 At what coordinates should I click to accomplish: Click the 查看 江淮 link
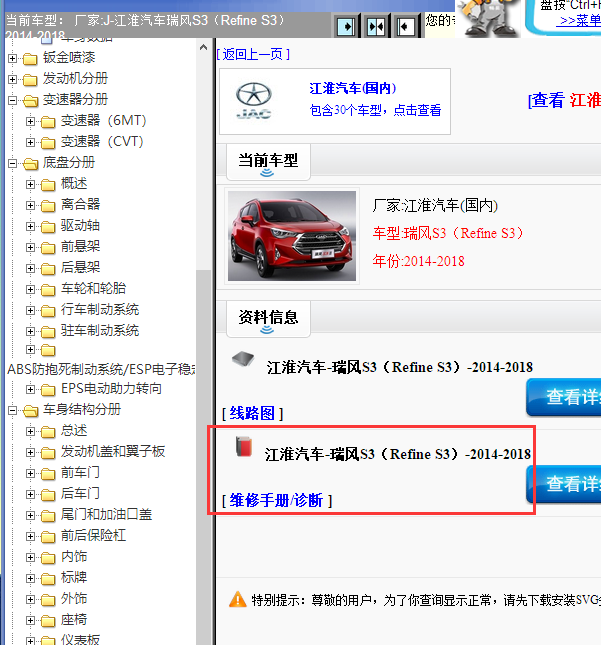tap(564, 100)
